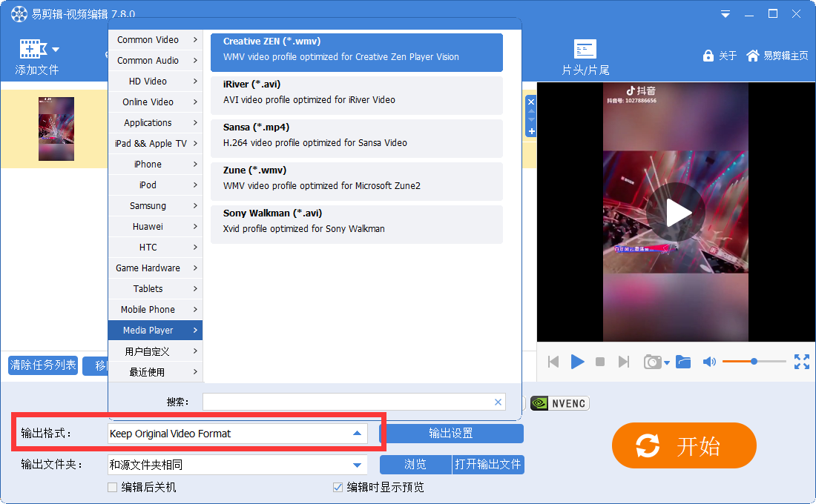Viewport: 816px width, 504px height.
Task: Open the Mobile Phone category
Action: click(x=155, y=311)
